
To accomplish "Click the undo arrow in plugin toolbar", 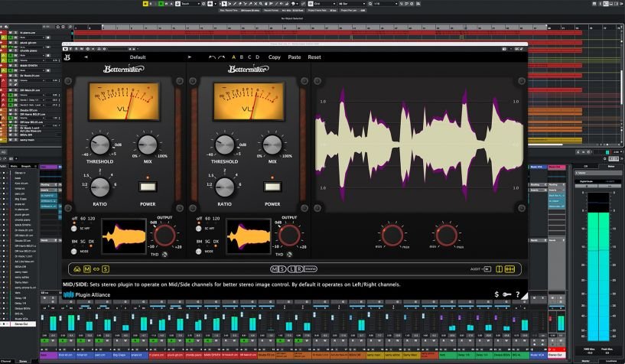I will [x=212, y=57].
